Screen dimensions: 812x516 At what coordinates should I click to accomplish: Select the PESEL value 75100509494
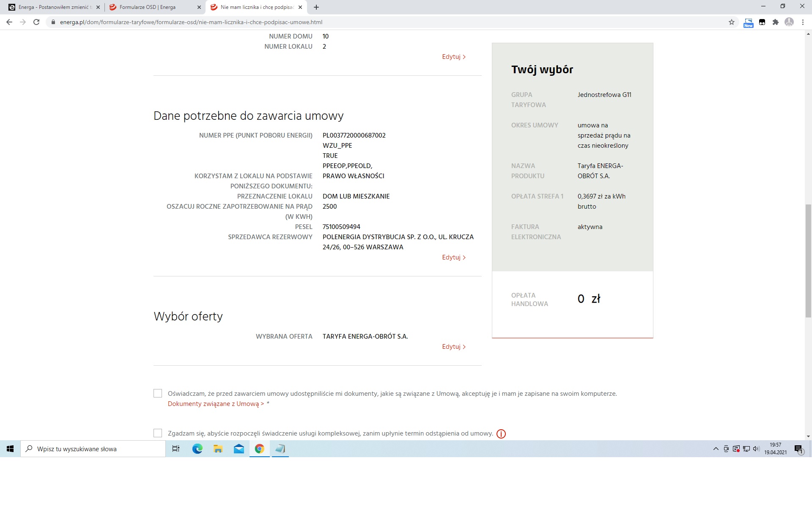(x=341, y=227)
